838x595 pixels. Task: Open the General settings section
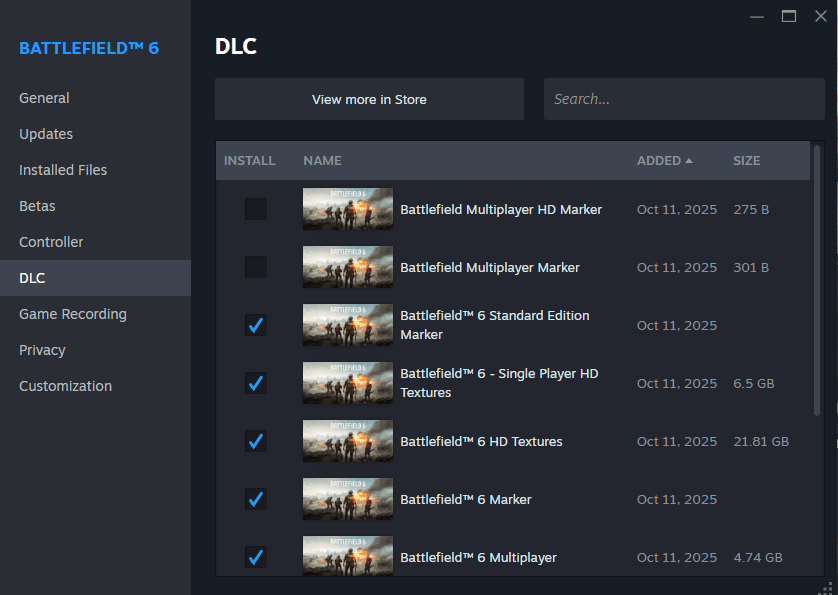[x=44, y=97]
